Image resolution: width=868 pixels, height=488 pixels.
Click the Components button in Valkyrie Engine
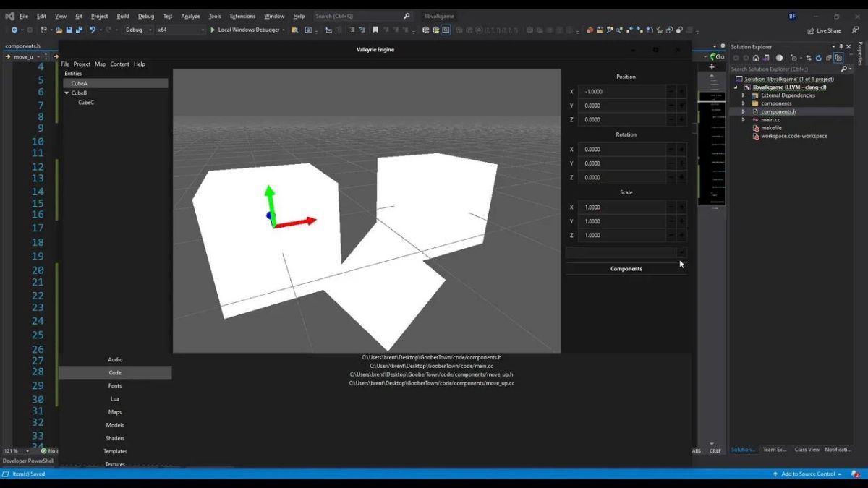tap(626, 269)
